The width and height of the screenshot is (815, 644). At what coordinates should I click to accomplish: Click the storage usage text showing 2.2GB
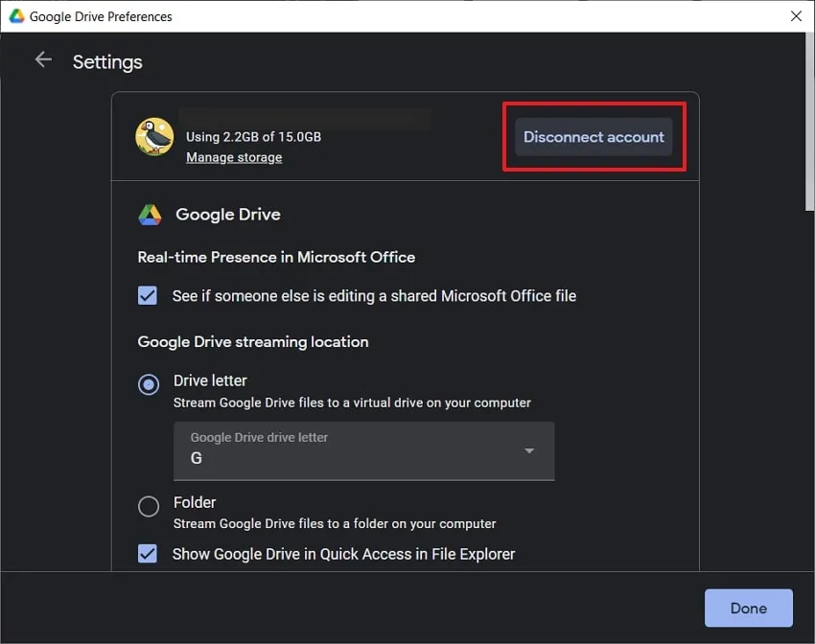[x=252, y=136]
